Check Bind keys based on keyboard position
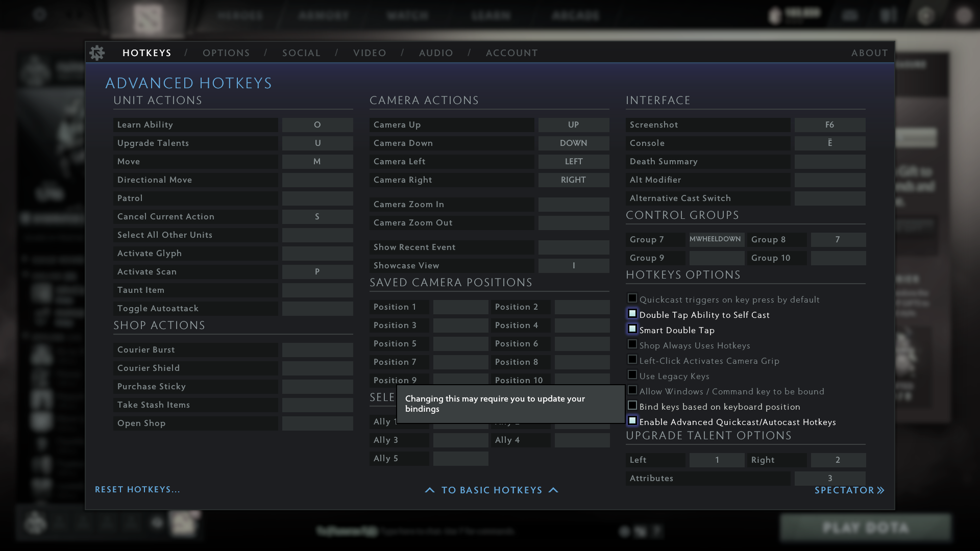Screen dimensions: 980x551 tap(632, 406)
